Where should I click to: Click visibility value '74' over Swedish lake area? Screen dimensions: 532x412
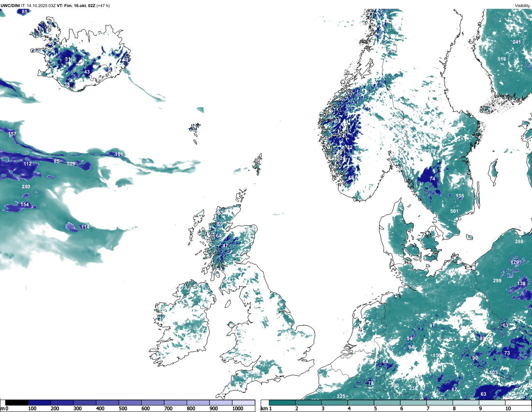tap(432, 179)
